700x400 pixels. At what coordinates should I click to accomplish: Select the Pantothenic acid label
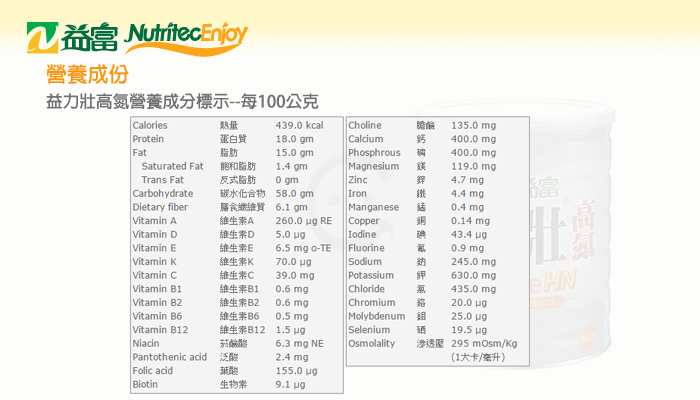pos(170,357)
